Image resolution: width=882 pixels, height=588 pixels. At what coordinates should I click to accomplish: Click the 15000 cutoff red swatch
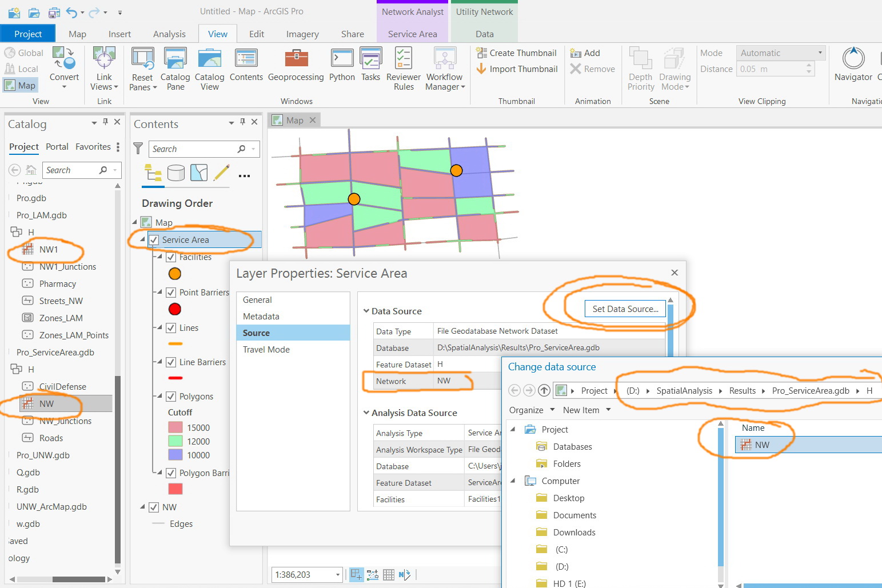click(175, 427)
